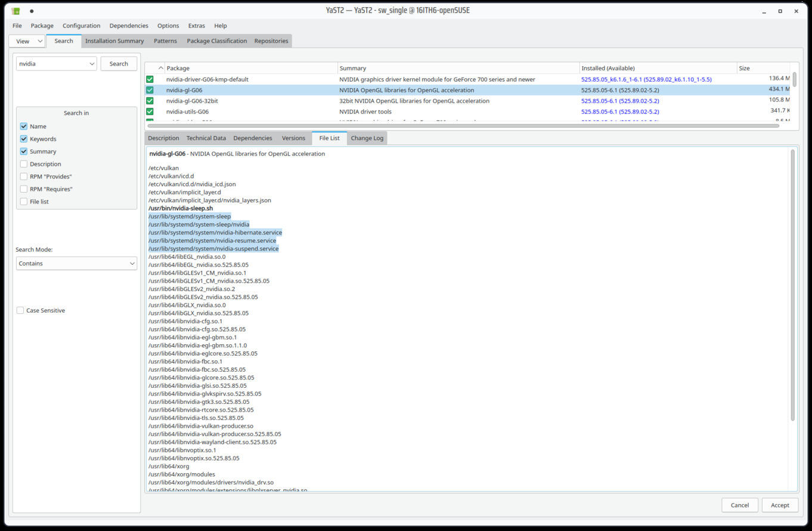The height and width of the screenshot is (531, 812).
Task: Enable the RPM "Requires" checkbox
Action: click(24, 189)
